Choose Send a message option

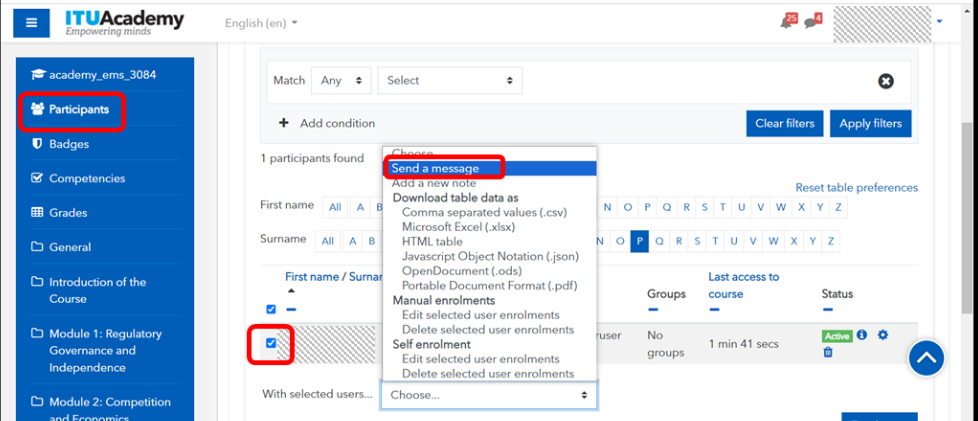coord(435,168)
